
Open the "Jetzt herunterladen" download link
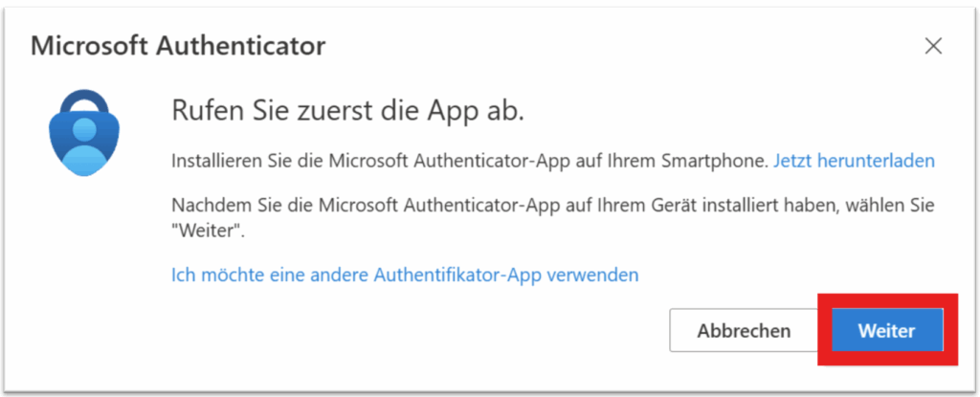[854, 161]
